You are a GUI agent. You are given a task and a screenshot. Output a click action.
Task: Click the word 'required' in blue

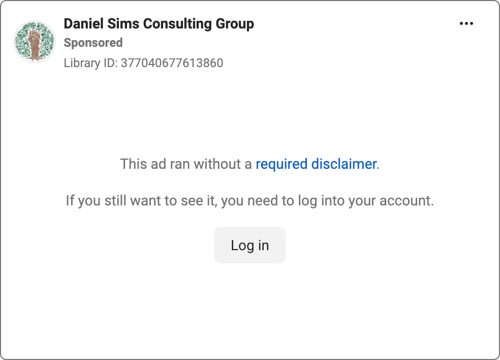coord(281,164)
